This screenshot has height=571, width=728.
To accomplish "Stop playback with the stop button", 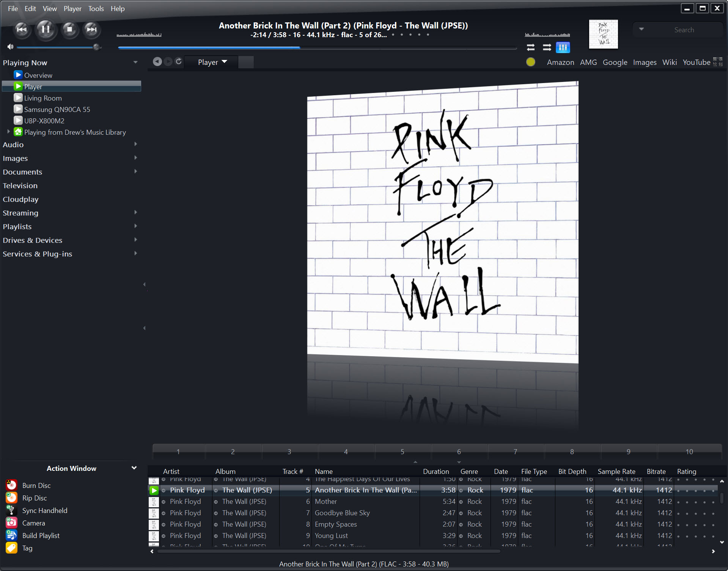I will coord(69,29).
